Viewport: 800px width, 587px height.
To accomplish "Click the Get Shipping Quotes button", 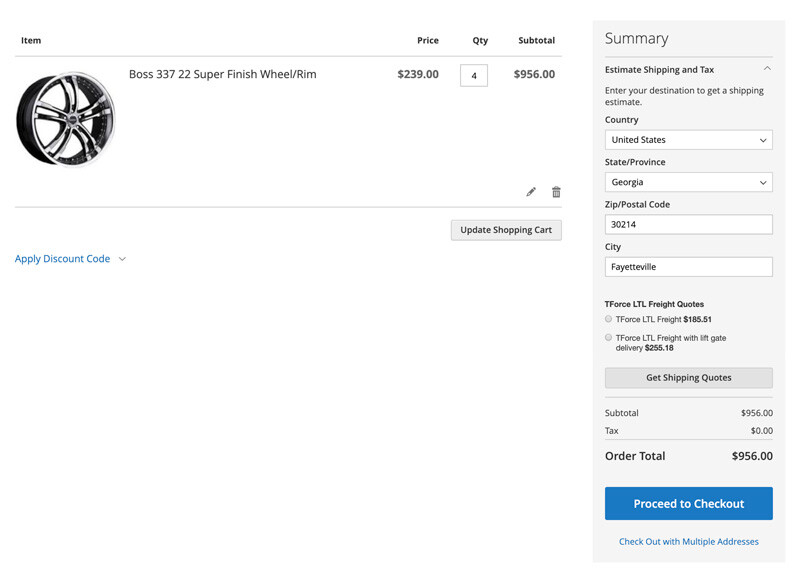I will 688,377.
